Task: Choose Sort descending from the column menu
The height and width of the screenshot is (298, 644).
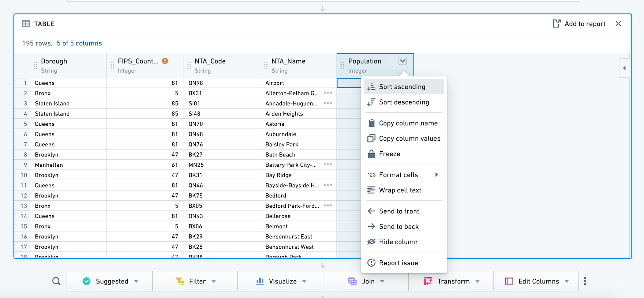Action: pos(404,102)
